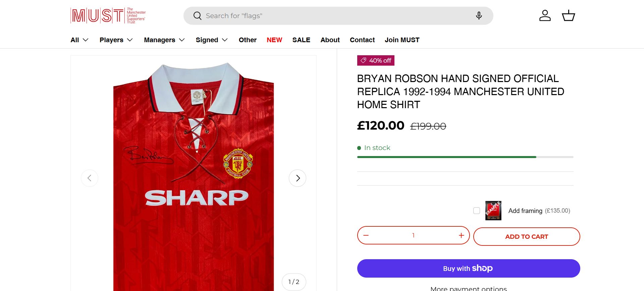
Task: Open the Managers dropdown menu
Action: [x=164, y=40]
